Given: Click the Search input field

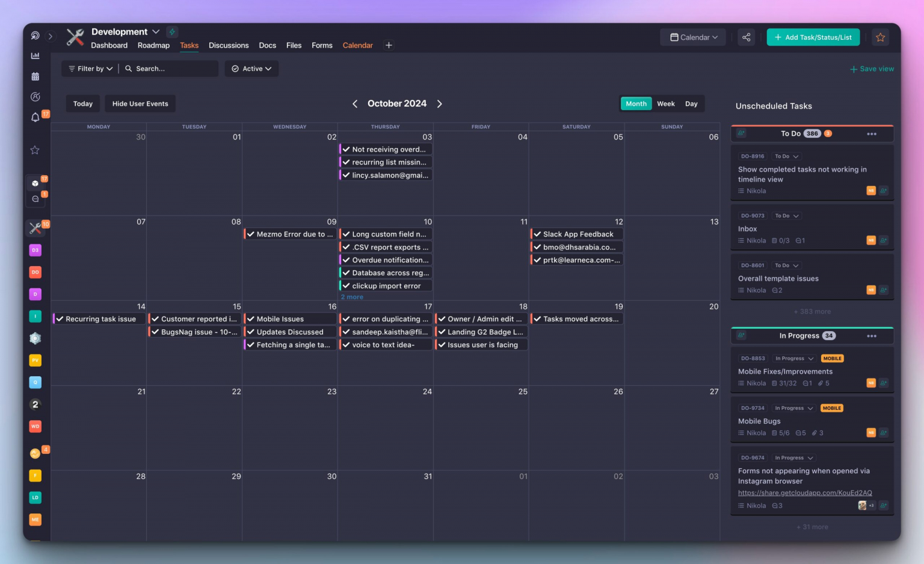Looking at the screenshot, I should [170, 69].
